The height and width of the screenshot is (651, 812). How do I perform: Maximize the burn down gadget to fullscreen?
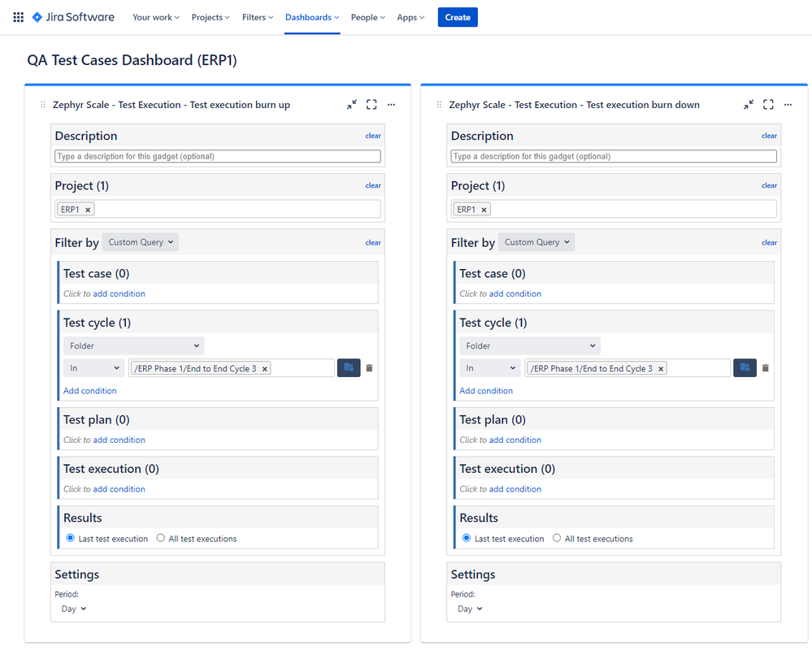tap(768, 105)
